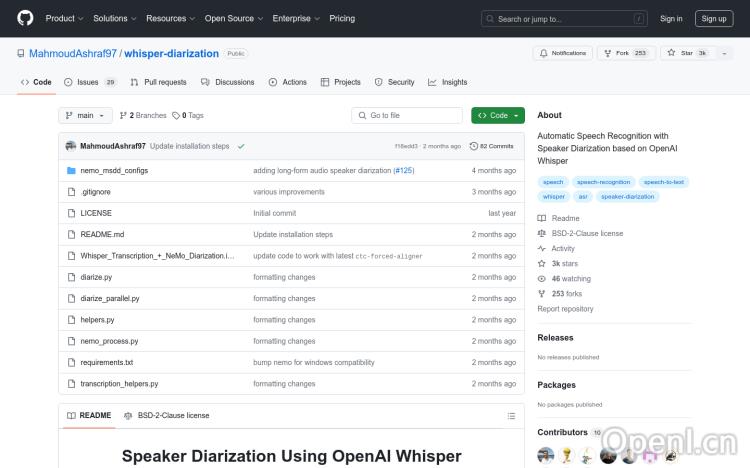This screenshot has width=750, height=468.
Task: Click the green checkmark commit status icon
Action: point(241,146)
